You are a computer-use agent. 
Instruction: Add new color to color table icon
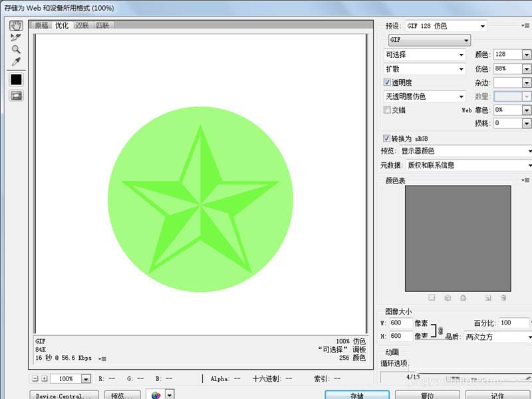[488, 297]
